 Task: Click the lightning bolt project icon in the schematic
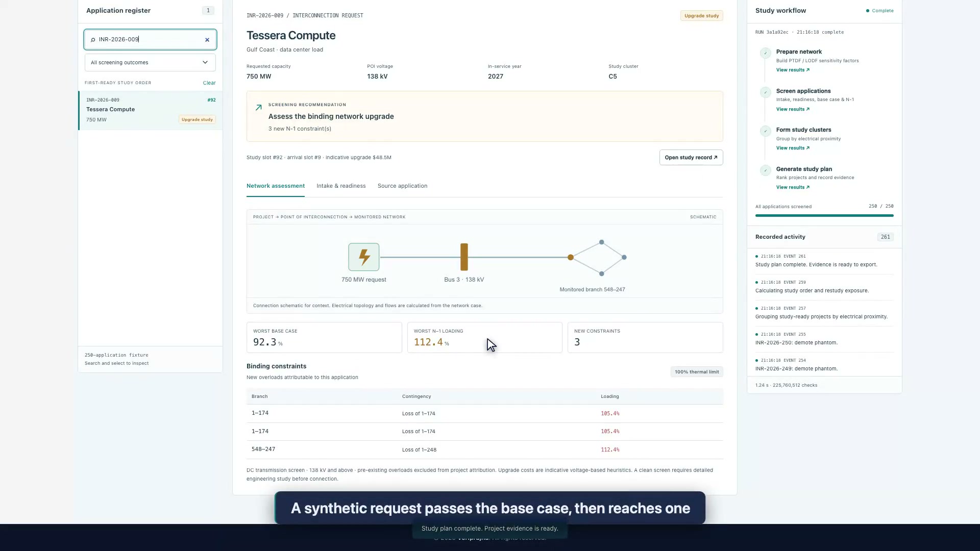[x=364, y=257]
